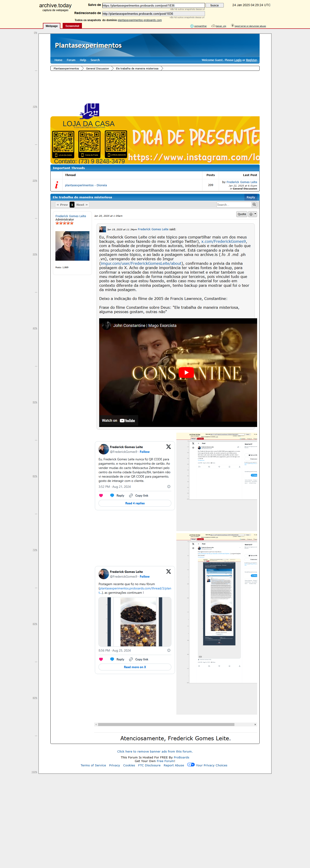
Task: Open plantasexperimentos - Dioneia thread link
Action: (86, 185)
